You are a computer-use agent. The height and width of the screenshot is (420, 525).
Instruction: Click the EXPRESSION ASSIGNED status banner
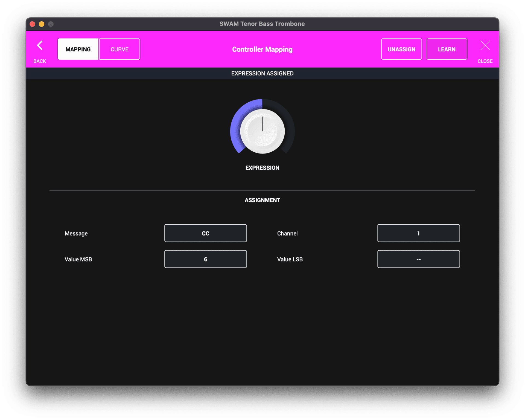point(262,73)
